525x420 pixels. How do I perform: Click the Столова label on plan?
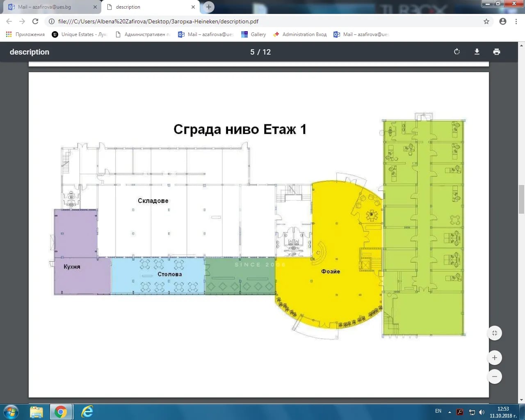[169, 274]
